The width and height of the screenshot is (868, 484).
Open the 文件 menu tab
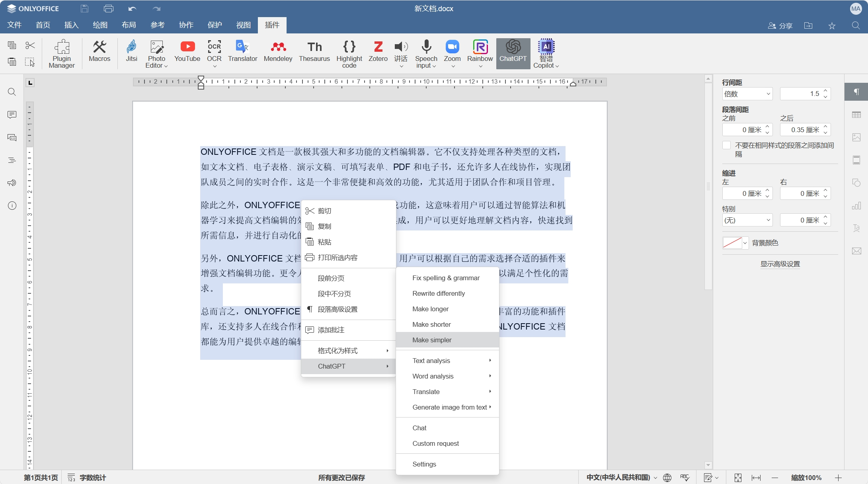(x=14, y=25)
